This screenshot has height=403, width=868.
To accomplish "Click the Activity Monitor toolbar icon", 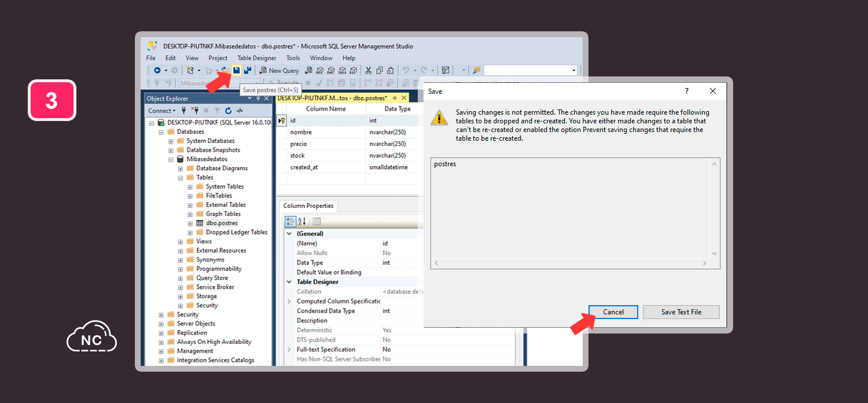I will tap(446, 70).
